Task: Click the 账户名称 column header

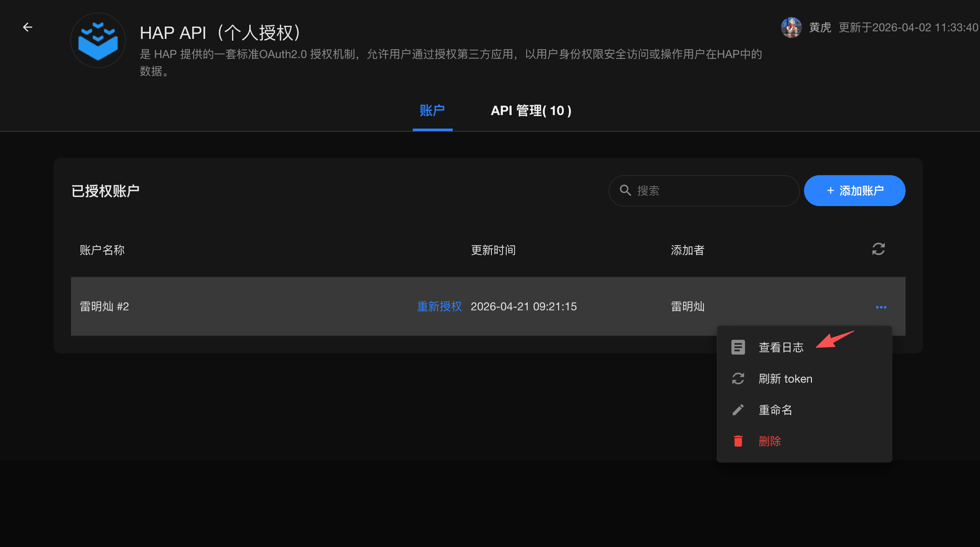Action: pos(102,250)
